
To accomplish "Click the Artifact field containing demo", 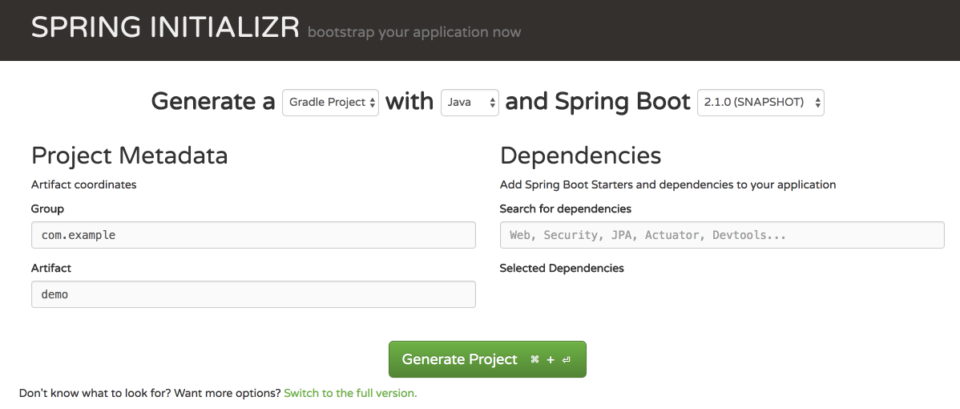I will click(x=253, y=295).
